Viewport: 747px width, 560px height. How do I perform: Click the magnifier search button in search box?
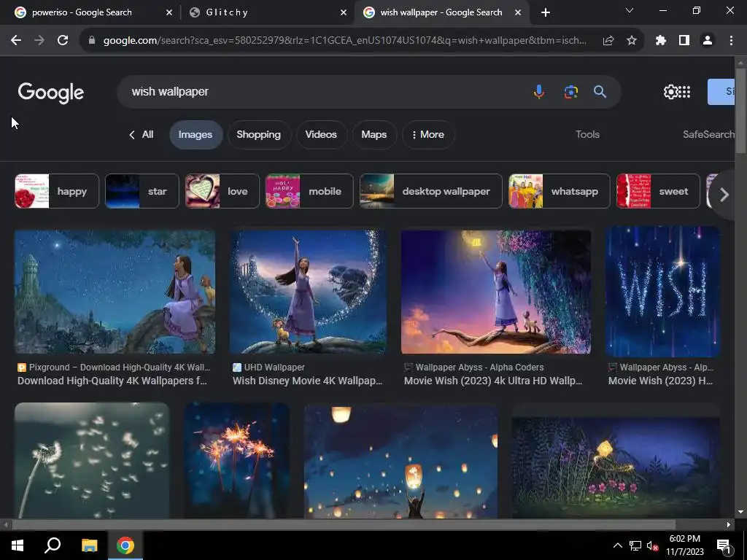coord(600,91)
